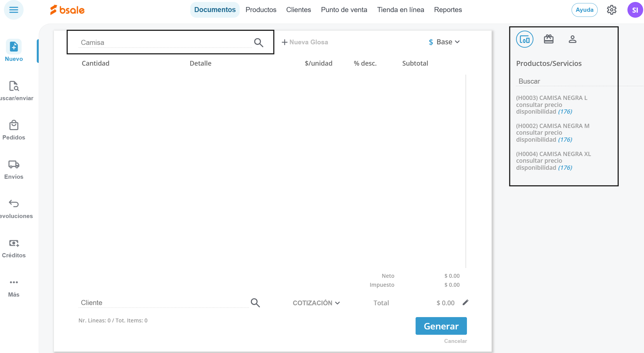Image resolution: width=644 pixels, height=353 pixels.
Task: Go to Pedidos shopping bag icon
Action: (x=14, y=125)
